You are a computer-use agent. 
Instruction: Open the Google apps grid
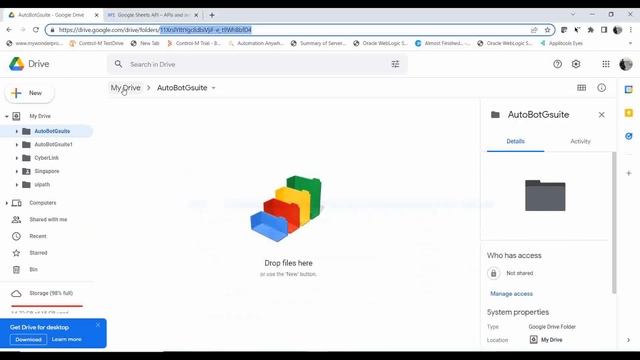tap(606, 64)
